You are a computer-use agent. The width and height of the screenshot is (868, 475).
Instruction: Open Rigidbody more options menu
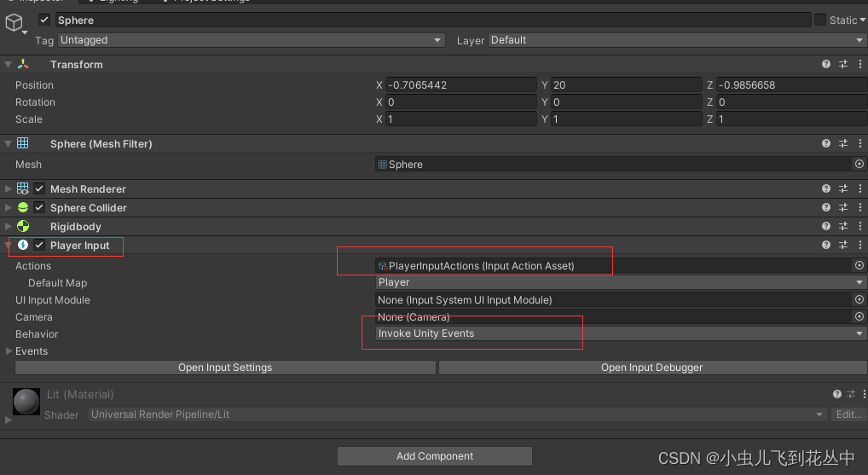tap(859, 227)
